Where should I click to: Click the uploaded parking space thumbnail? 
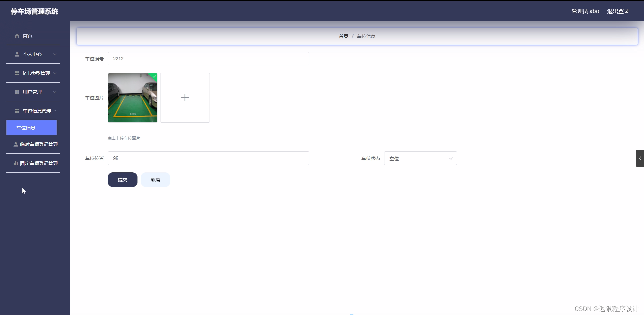pyautogui.click(x=132, y=98)
